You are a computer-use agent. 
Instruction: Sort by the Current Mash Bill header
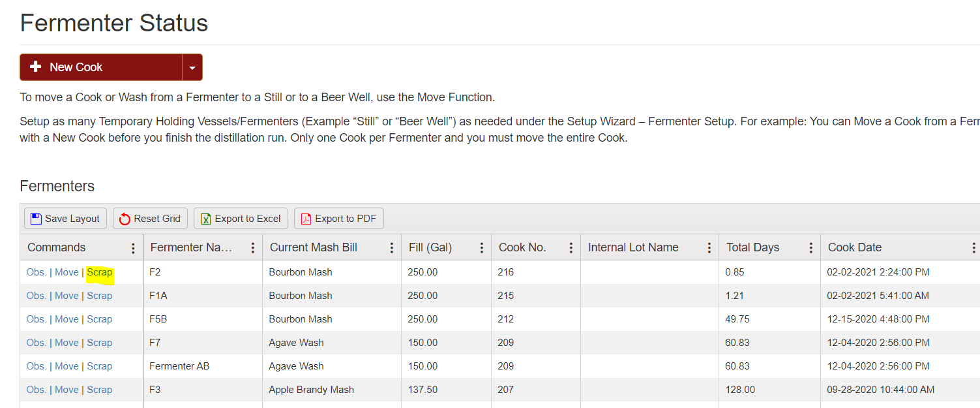314,247
